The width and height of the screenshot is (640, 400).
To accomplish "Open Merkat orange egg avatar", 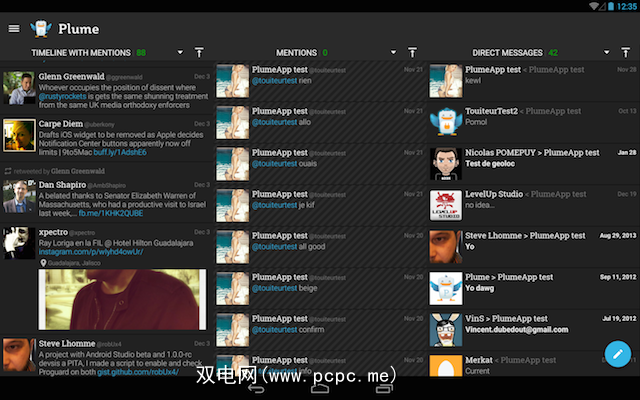I will (446, 365).
